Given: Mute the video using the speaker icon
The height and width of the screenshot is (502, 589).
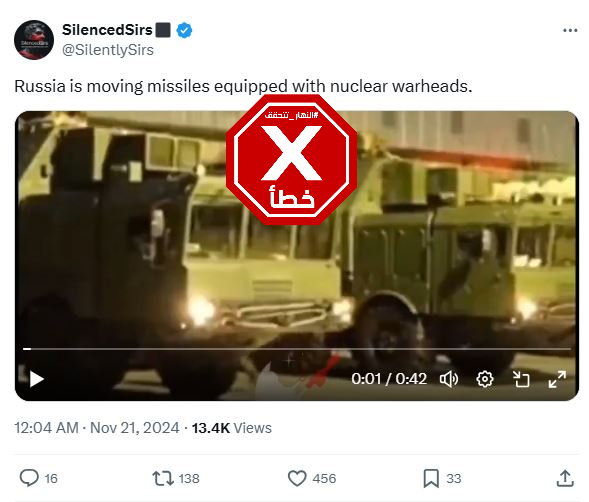Looking at the screenshot, I should click(x=449, y=379).
